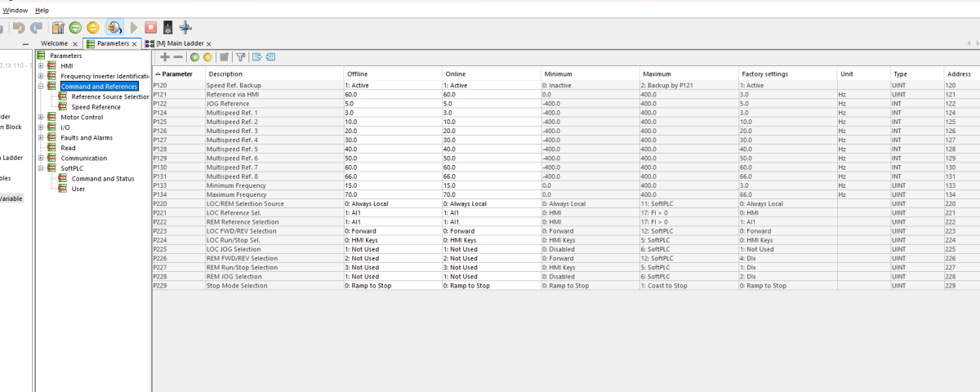Click the Address column header

[961, 73]
